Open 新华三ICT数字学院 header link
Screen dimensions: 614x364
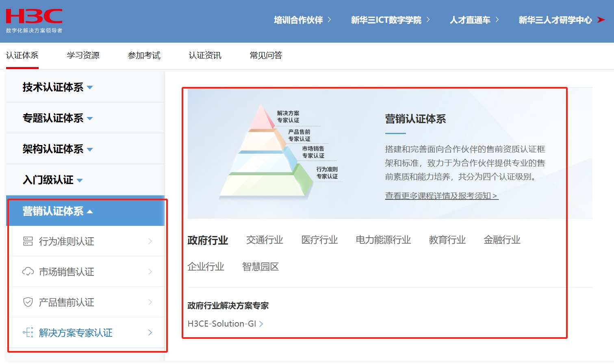pos(391,20)
